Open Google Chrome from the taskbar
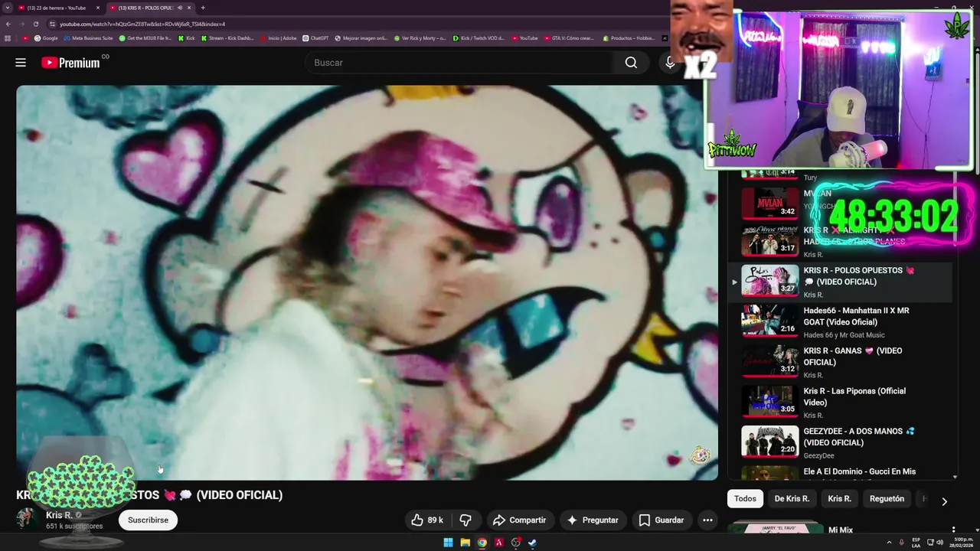The height and width of the screenshot is (551, 980). [x=482, y=543]
